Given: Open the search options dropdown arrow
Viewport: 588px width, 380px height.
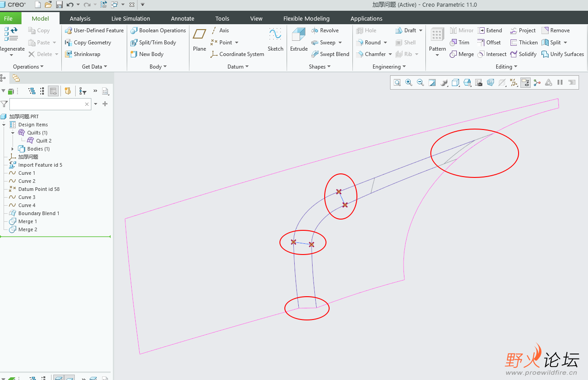Looking at the screenshot, I should coord(95,104).
